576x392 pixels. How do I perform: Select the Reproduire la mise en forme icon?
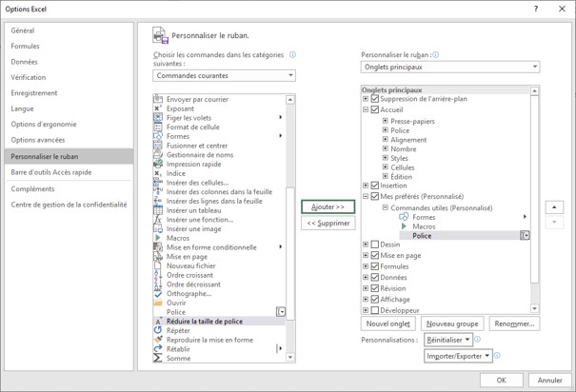coord(158,340)
